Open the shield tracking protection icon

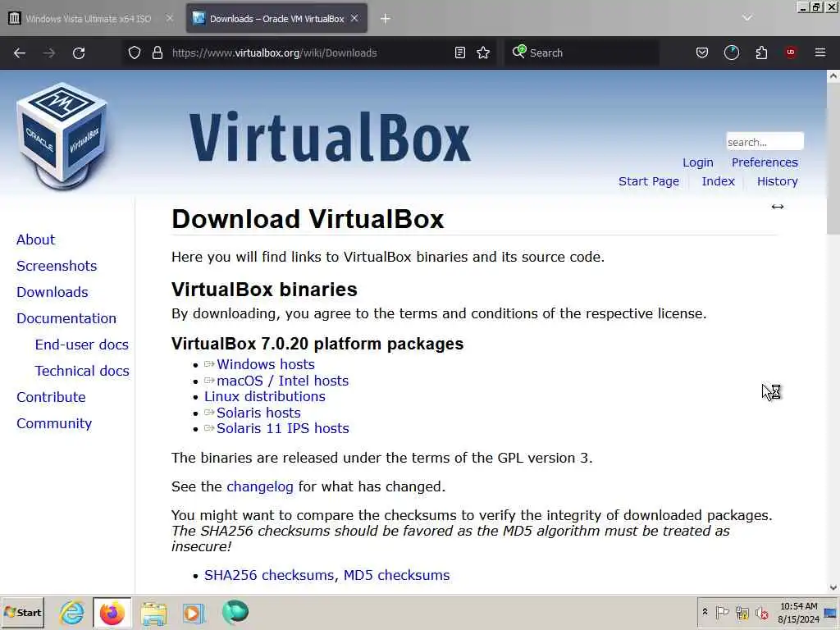tap(135, 52)
